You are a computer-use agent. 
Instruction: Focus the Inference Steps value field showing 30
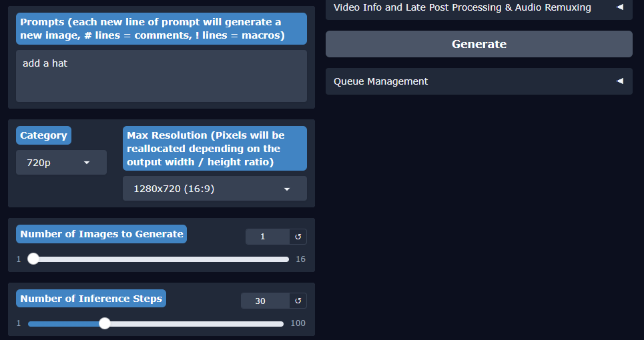coord(264,301)
